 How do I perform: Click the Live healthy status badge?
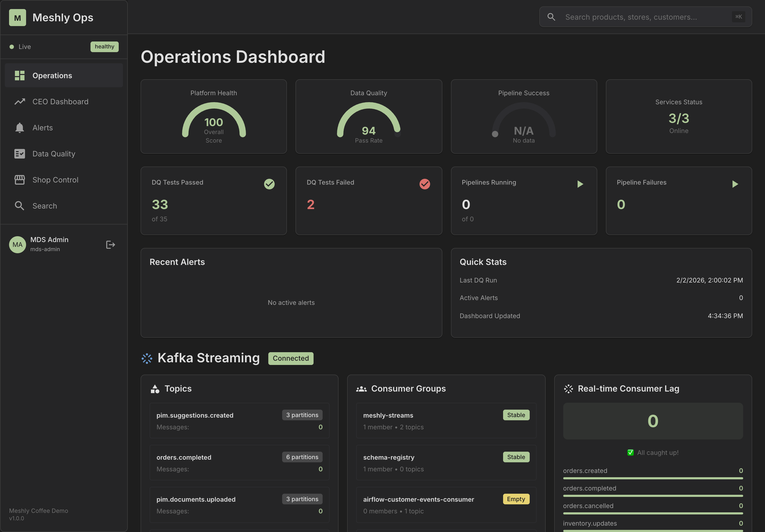(104, 47)
